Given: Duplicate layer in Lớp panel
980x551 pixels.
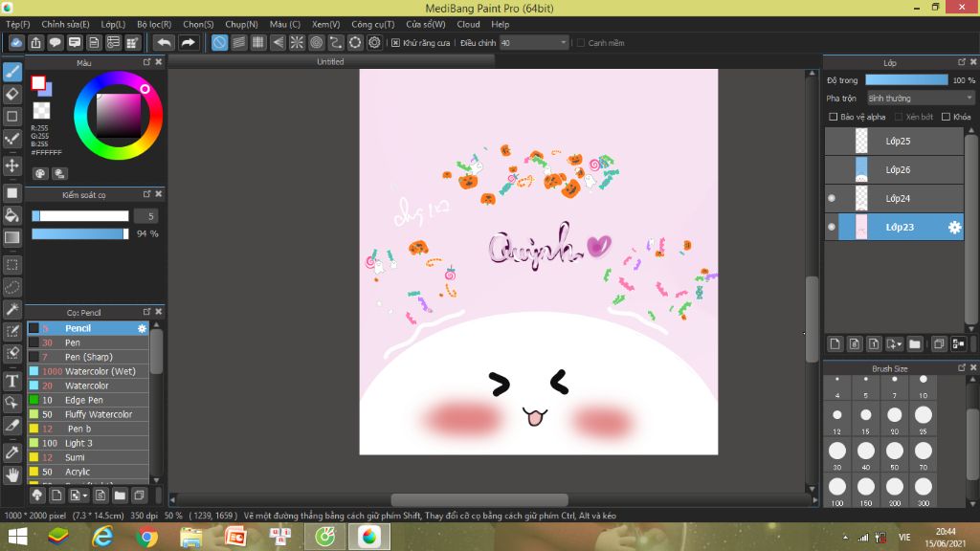Looking at the screenshot, I should 939,343.
